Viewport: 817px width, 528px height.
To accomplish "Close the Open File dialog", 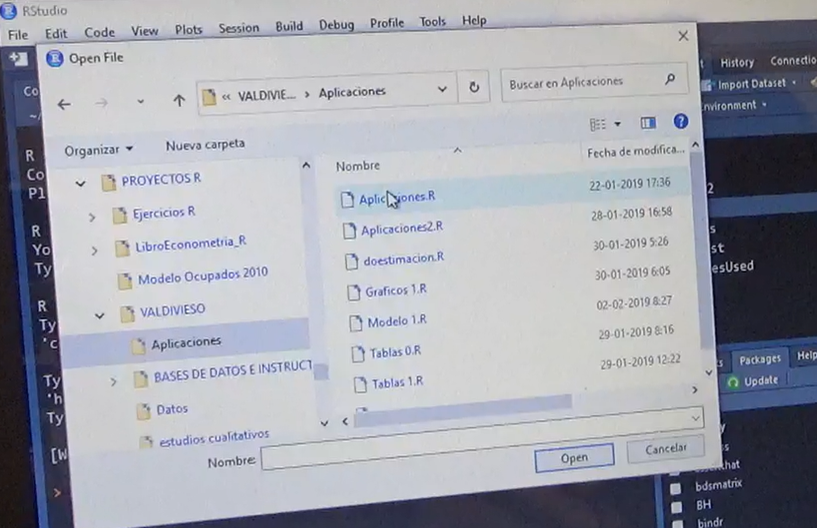I will tap(683, 35).
